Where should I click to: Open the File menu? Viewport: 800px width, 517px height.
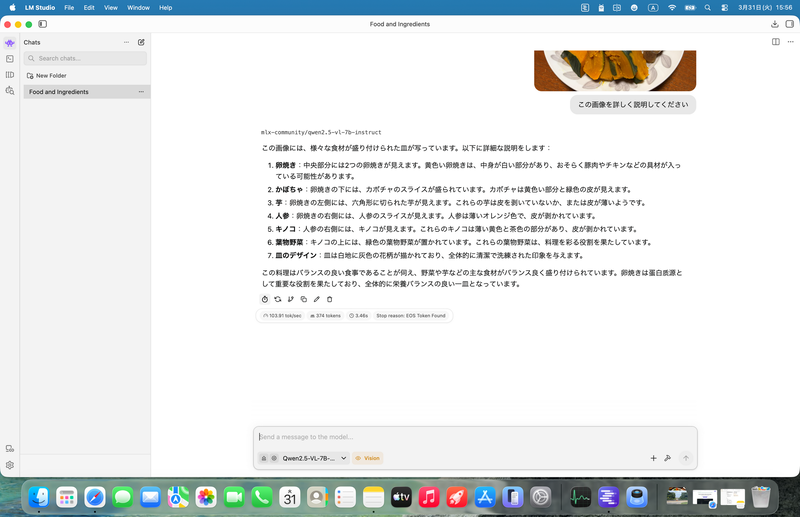click(x=69, y=8)
